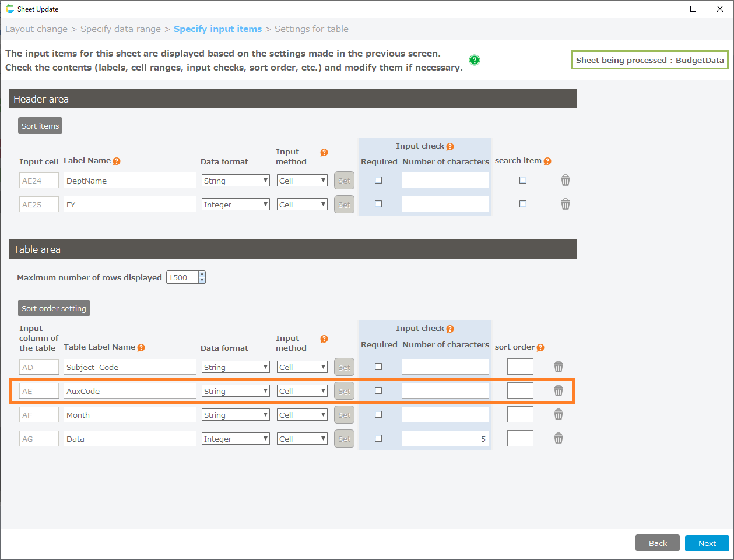
Task: Increase maximum rows with the spinner up arrow
Action: click(x=202, y=274)
